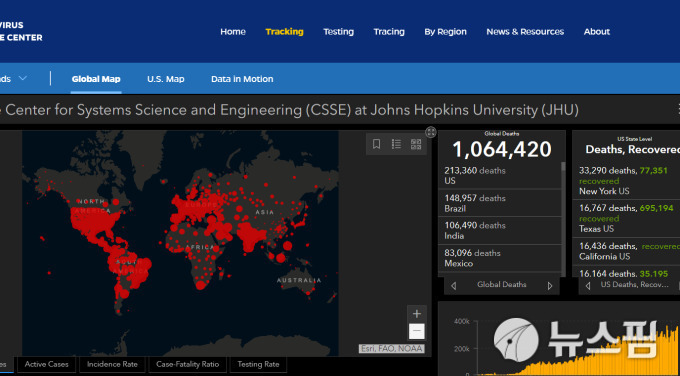Select the Brazil deaths row

point(500,203)
